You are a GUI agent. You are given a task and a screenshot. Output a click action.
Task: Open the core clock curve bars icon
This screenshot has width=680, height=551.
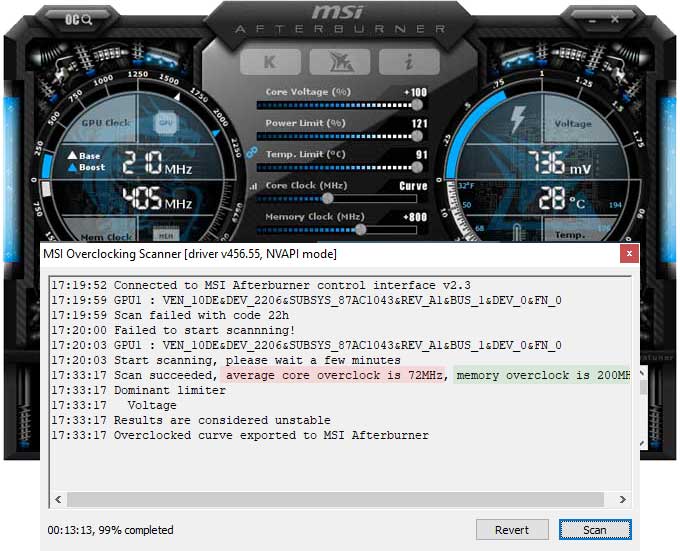[x=253, y=186]
